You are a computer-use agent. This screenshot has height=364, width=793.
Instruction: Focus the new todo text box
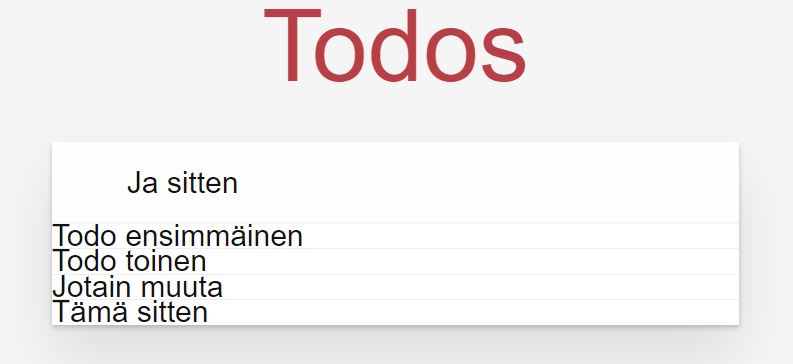point(395,183)
